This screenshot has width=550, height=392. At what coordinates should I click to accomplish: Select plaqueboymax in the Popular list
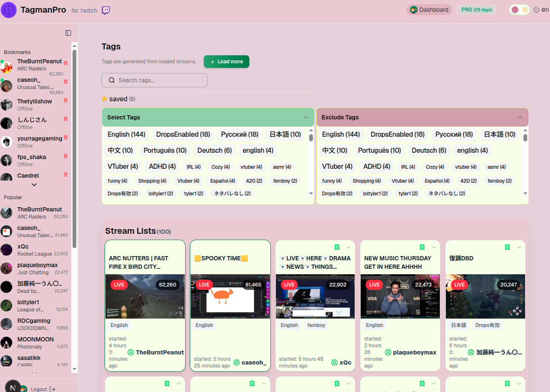(34, 268)
